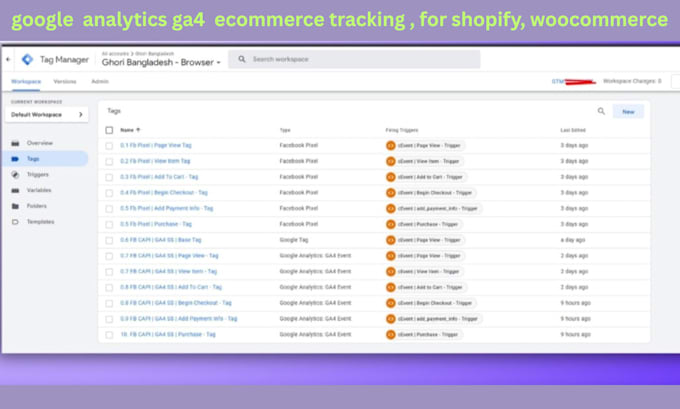
Task: Check the box for 10. FB CAPI Purchase Tag
Action: click(109, 335)
